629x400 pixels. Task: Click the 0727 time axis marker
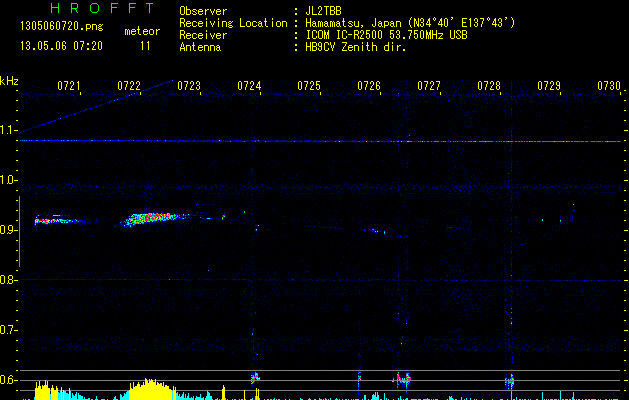(x=429, y=85)
